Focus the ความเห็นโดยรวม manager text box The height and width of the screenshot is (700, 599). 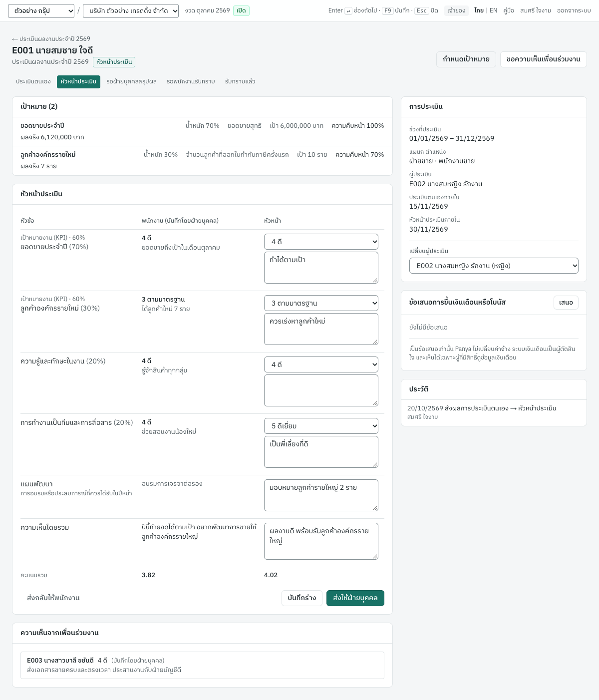(x=321, y=541)
